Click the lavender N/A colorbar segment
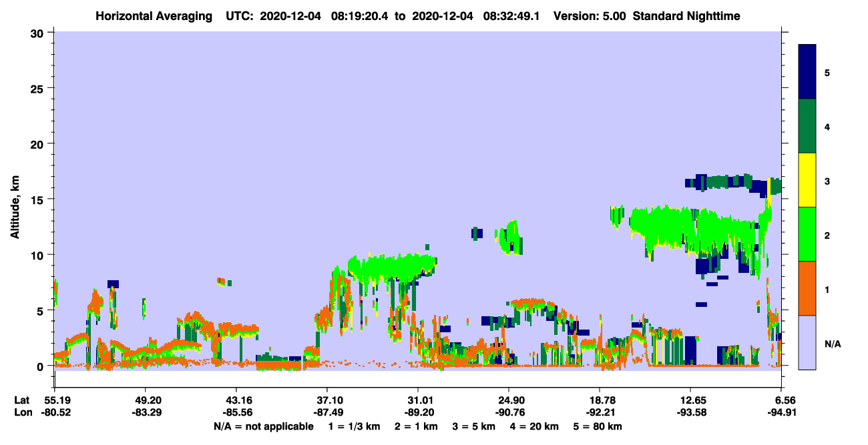This screenshot has width=868, height=445. pyautogui.click(x=807, y=342)
